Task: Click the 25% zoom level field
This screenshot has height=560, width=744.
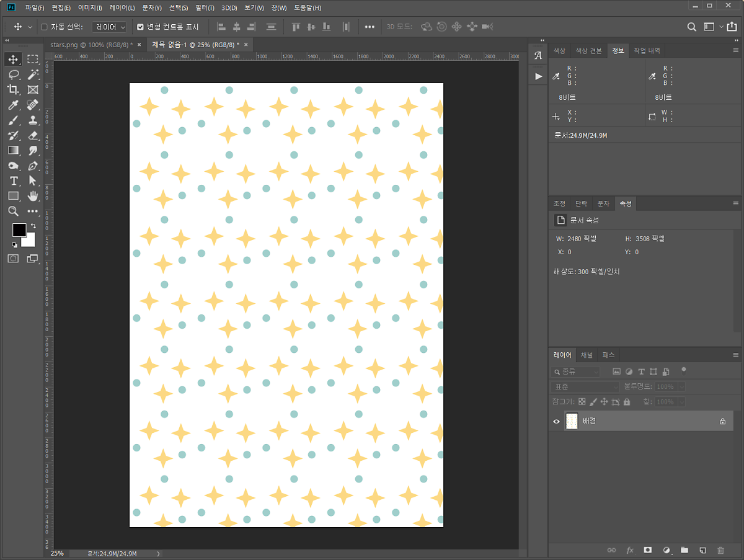Action: pos(57,553)
